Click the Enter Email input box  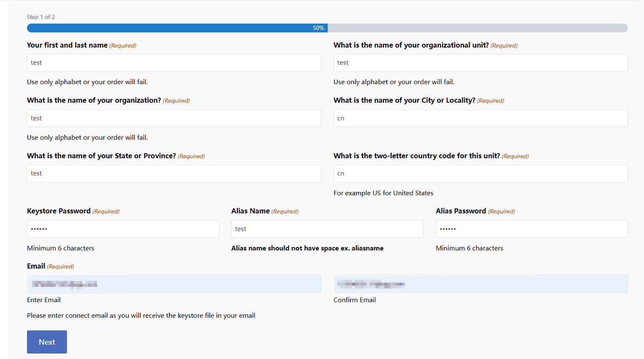[174, 284]
